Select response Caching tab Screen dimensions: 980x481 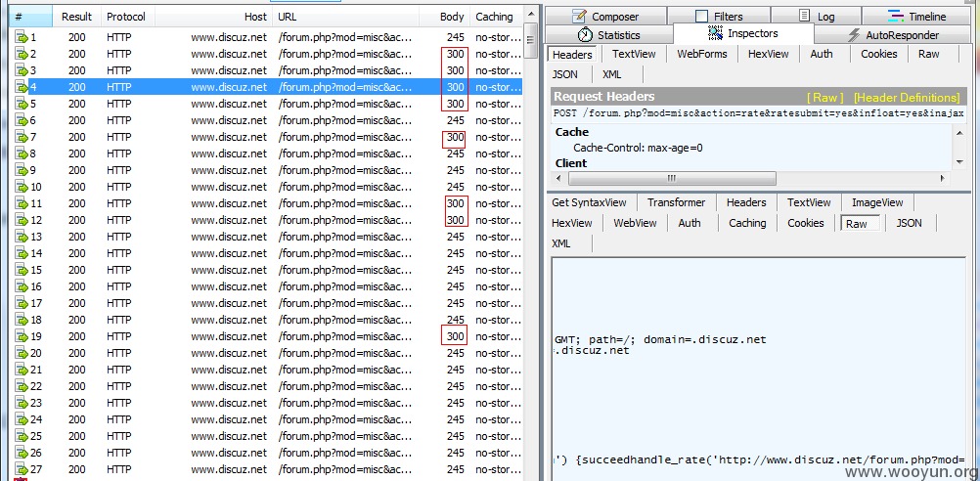[747, 223]
